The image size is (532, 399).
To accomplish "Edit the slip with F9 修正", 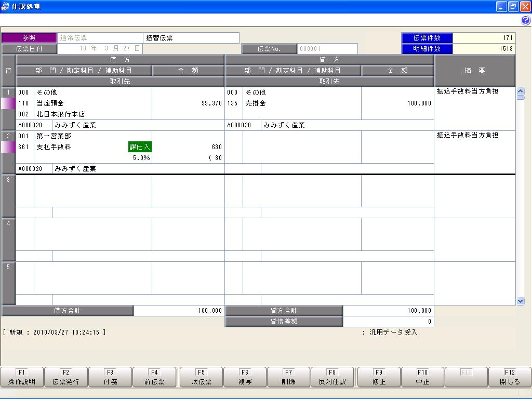I will tap(379, 377).
